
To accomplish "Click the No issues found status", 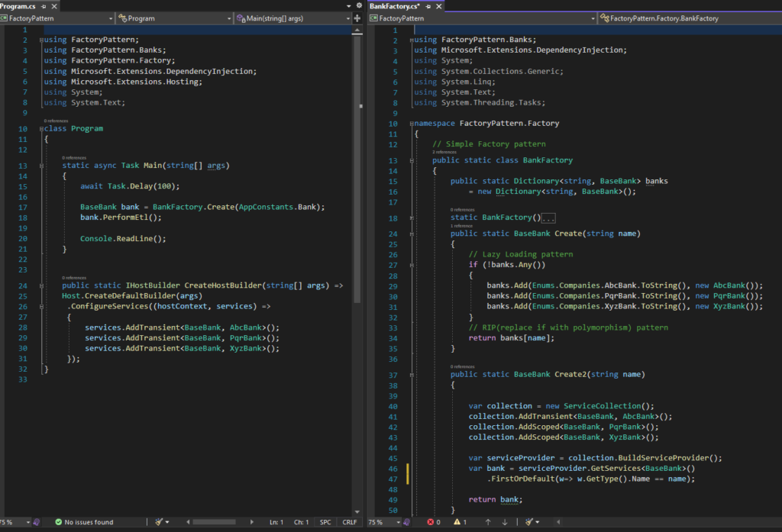I will 84,522.
